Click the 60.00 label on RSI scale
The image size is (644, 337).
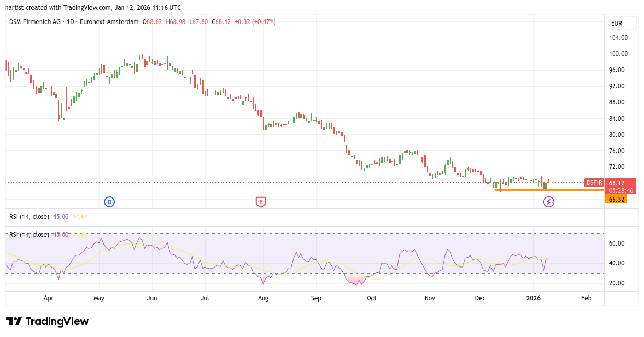click(616, 243)
